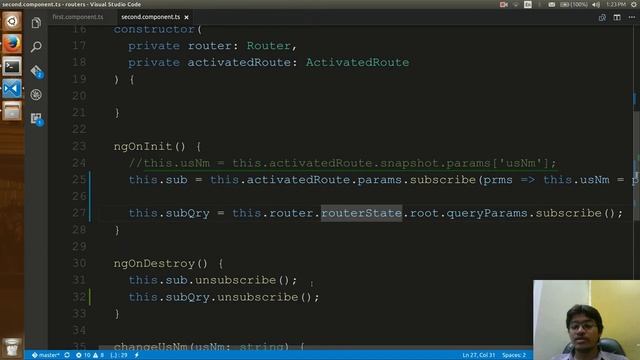Click the screen recording tray indicator
Viewport: 640px width, 360px height.
tap(504, 4)
